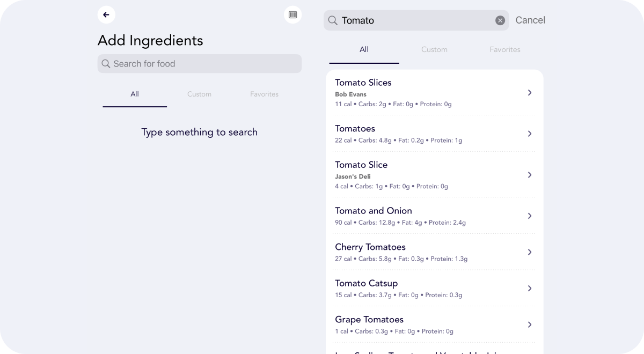Clear the Tomato search text
Viewport: 644px width, 354px height.
tap(500, 20)
